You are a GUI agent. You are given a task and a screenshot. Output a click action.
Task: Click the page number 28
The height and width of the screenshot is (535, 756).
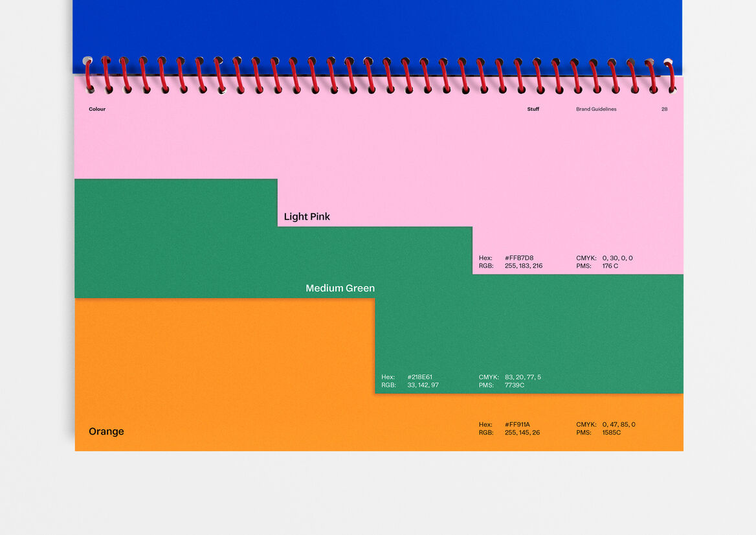point(664,109)
